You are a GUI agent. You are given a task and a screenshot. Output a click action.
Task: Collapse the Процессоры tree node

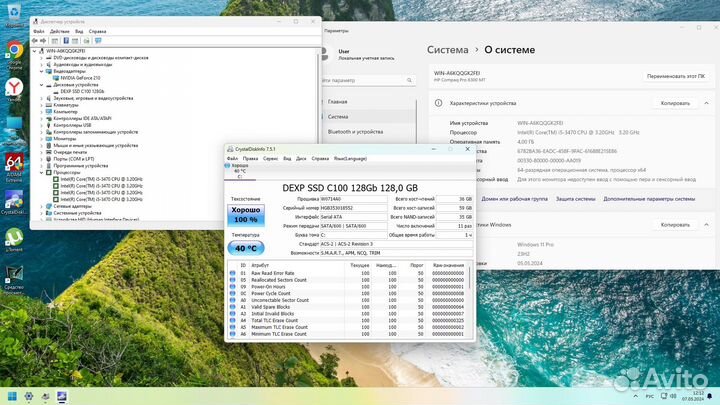(41, 172)
